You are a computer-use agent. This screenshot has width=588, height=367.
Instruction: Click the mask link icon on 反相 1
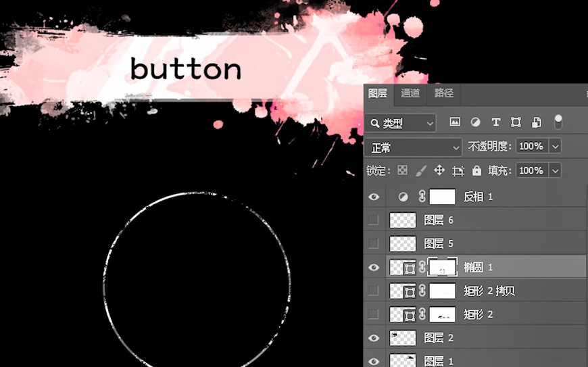[422, 197]
